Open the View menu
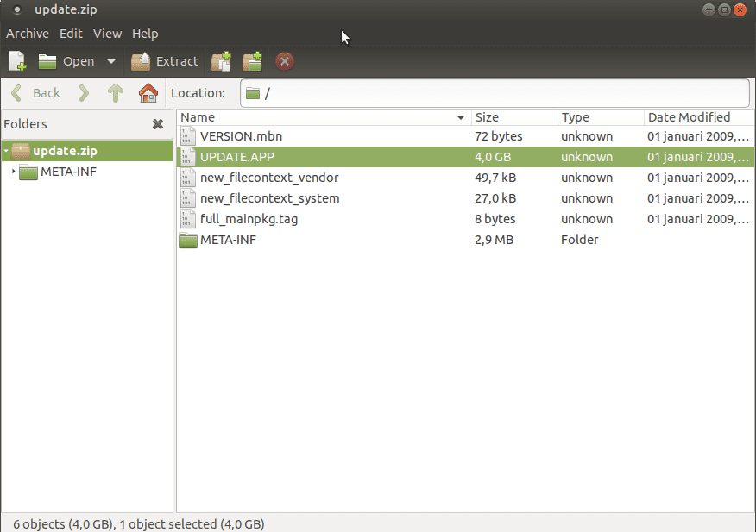 (108, 34)
